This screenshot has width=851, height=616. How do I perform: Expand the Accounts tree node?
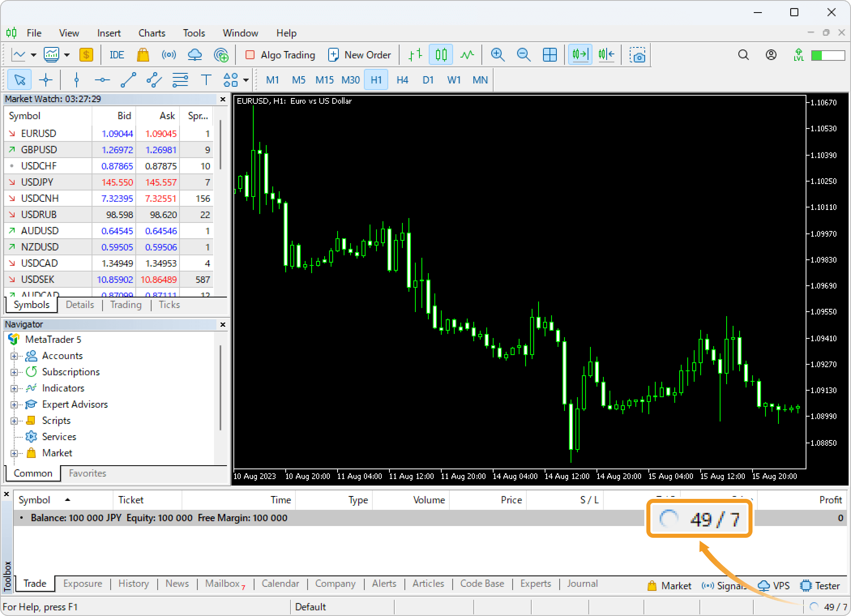tap(14, 356)
